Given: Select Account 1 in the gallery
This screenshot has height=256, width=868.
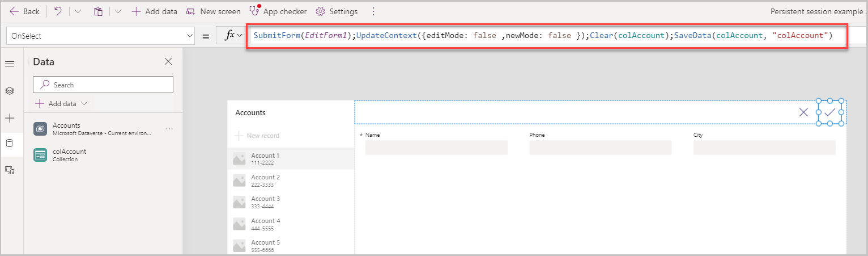Looking at the screenshot, I should (x=291, y=159).
